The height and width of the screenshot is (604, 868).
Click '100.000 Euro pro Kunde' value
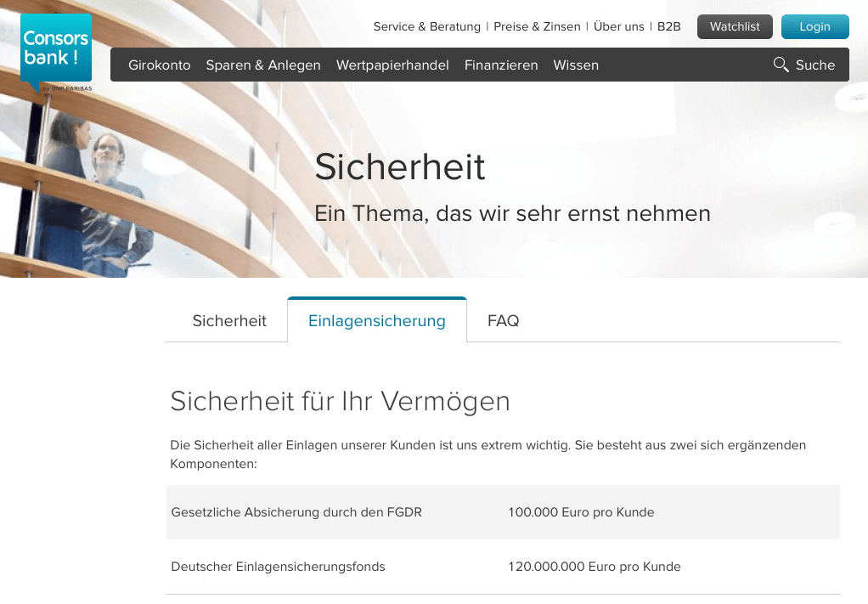click(x=581, y=512)
